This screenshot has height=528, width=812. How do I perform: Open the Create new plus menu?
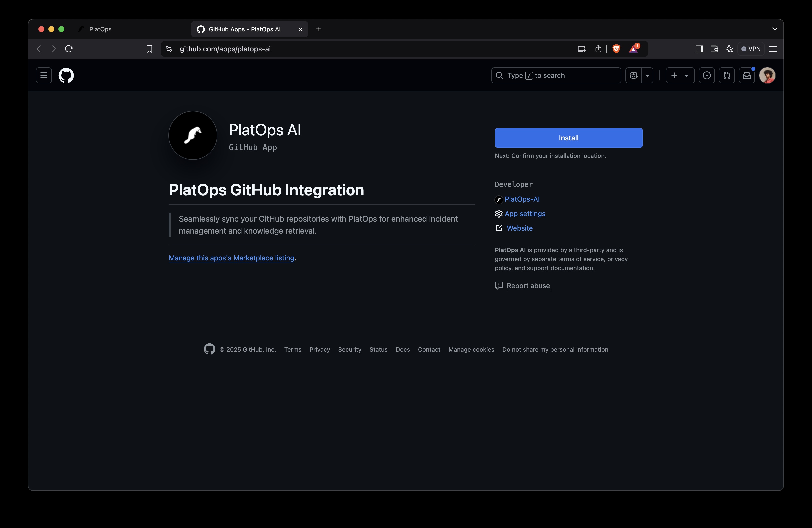[680, 76]
